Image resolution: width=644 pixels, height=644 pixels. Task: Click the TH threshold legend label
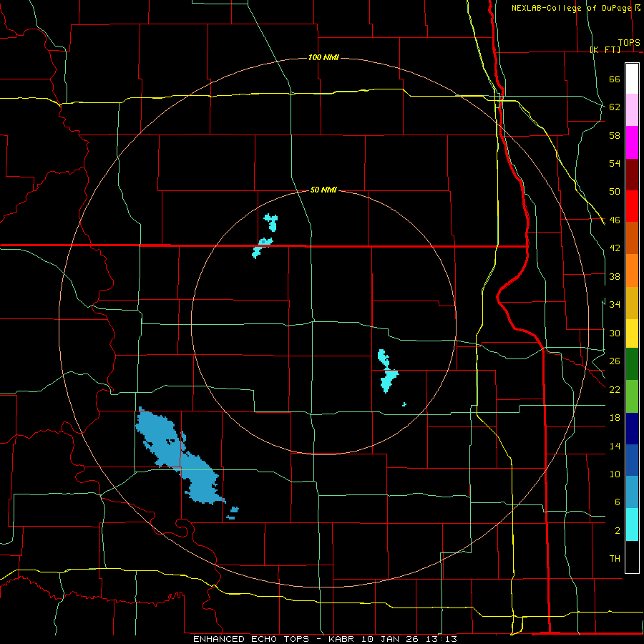pos(615,559)
